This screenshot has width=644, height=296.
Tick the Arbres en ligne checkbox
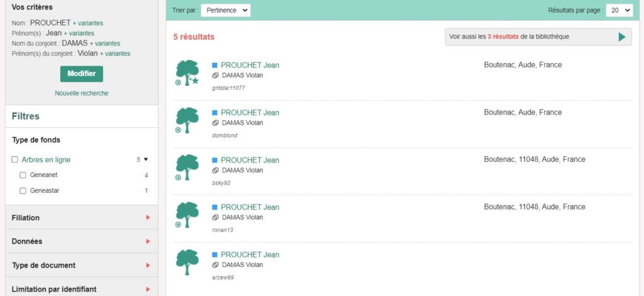pos(15,159)
